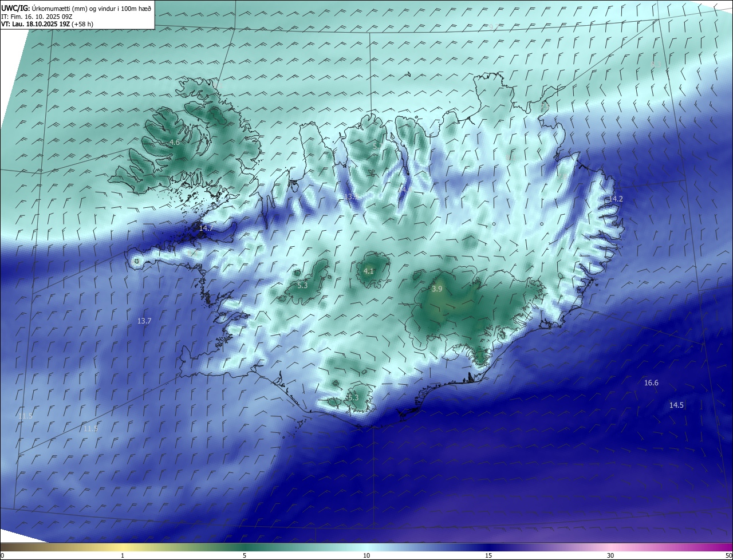Click the title line 'UWC/IG: Úrkomumætti (mm) og vindur'

pyautogui.click(x=76, y=8)
